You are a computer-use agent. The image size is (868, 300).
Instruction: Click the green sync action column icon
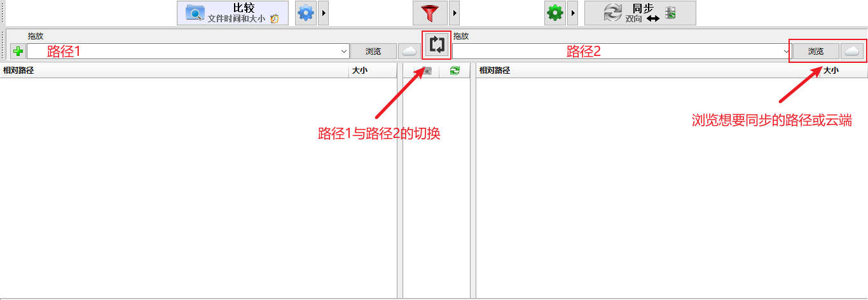[455, 71]
